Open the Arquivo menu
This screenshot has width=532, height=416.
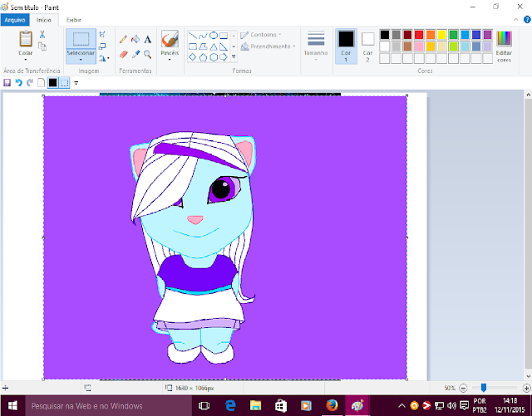tap(15, 20)
